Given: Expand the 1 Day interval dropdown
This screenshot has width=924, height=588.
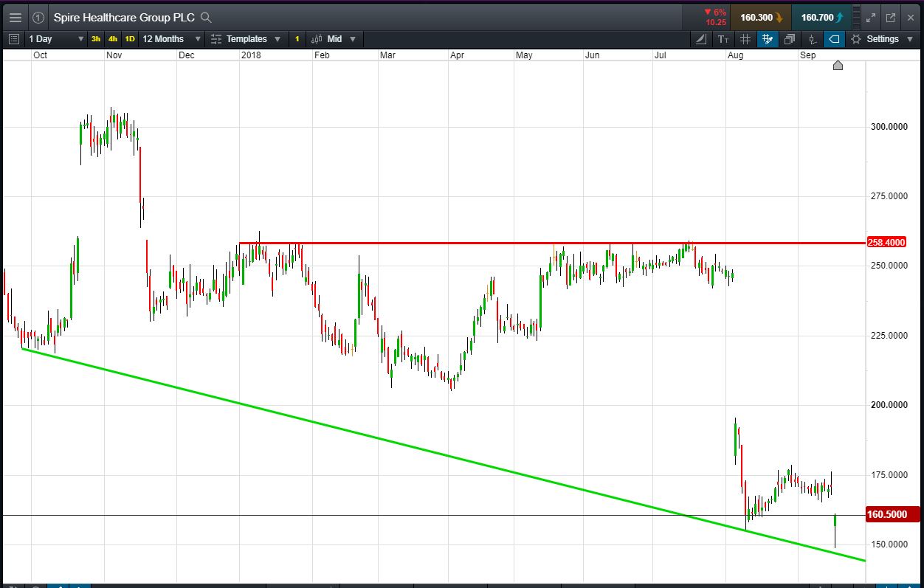Looking at the screenshot, I should 56,39.
